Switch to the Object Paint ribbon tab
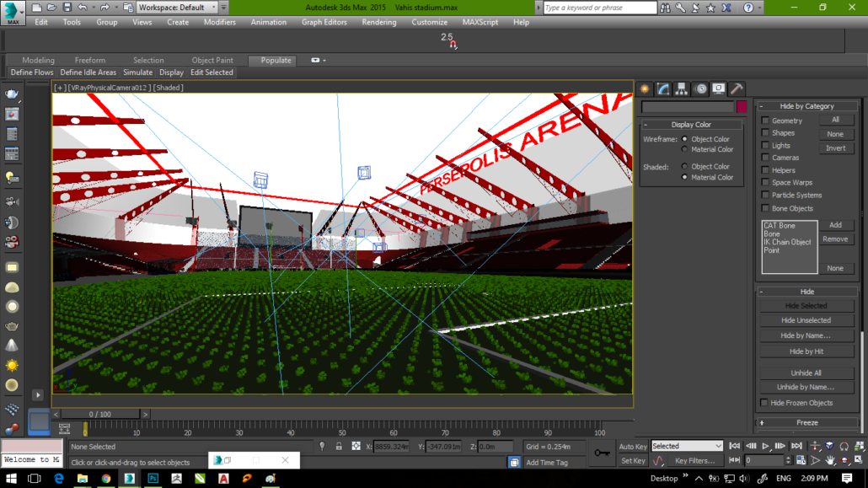 212,61
